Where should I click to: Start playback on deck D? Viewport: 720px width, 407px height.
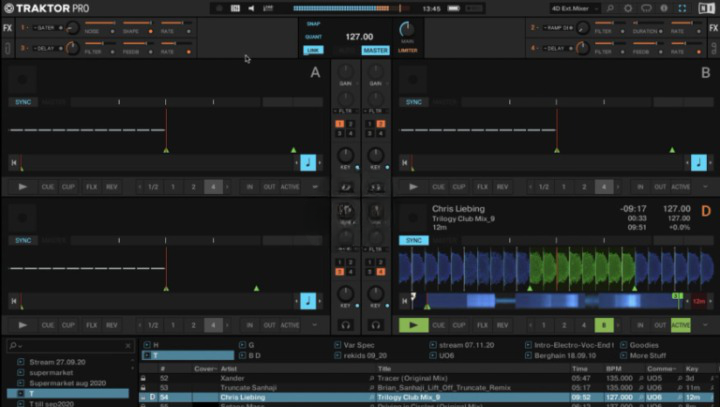point(413,325)
